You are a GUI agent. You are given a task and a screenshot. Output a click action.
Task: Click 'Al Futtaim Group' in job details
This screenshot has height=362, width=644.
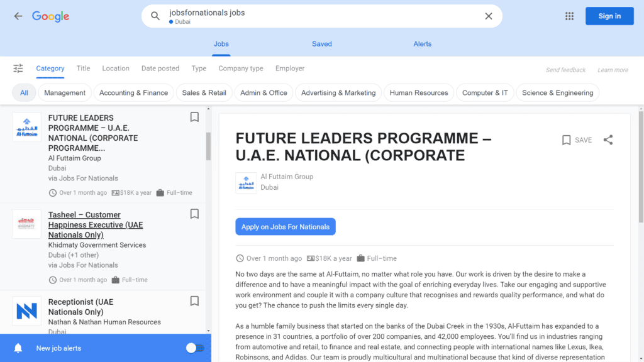click(287, 177)
